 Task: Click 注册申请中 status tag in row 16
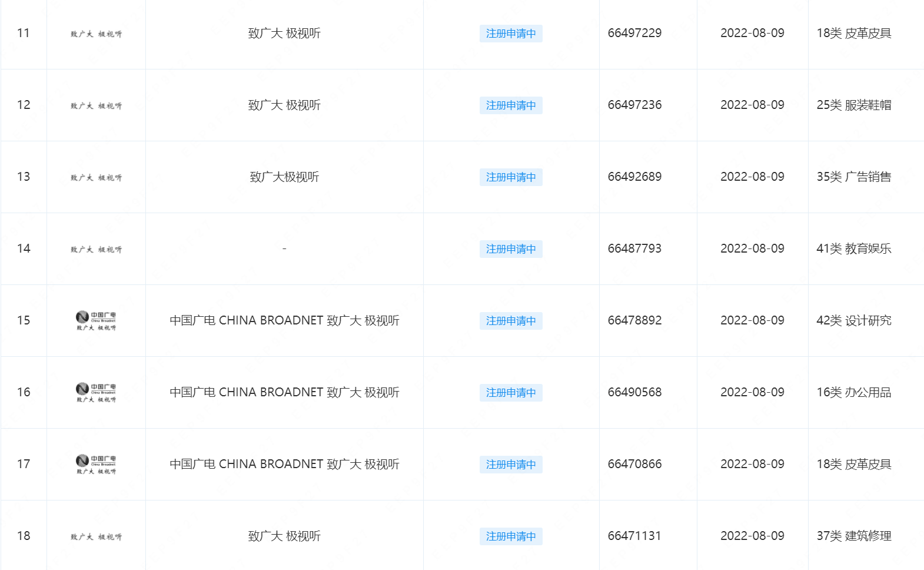tap(511, 393)
